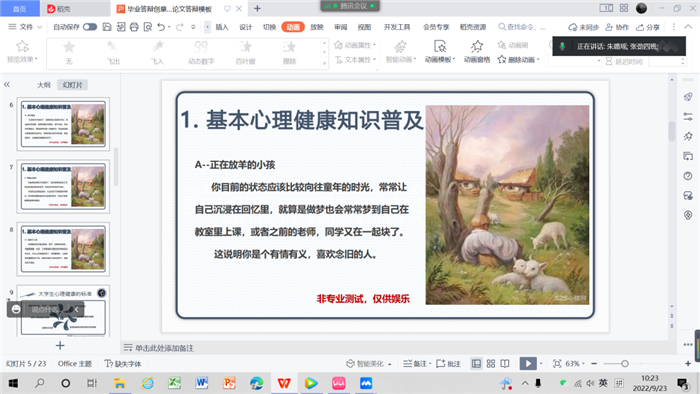Open the 放映 ribbon tab
Image resolution: width=700 pixels, height=394 pixels.
pos(317,27)
